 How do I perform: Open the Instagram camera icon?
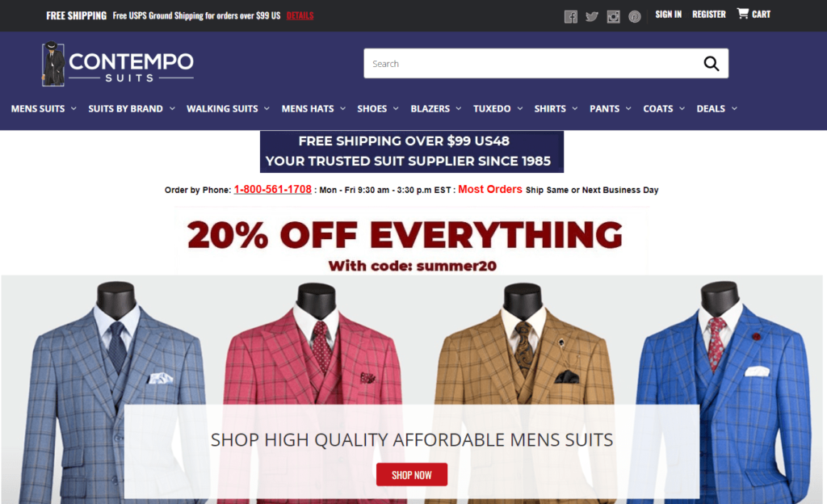tap(613, 17)
